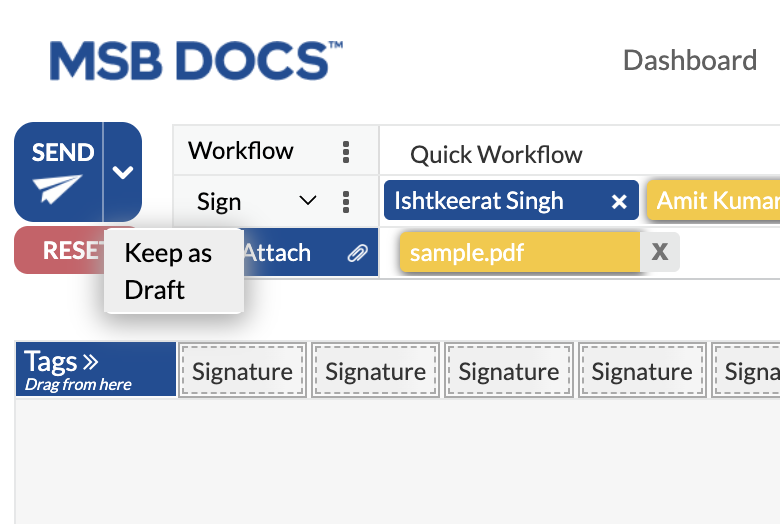This screenshot has width=780, height=524.
Task: Remove the sample.pdf attachment
Action: point(660,252)
